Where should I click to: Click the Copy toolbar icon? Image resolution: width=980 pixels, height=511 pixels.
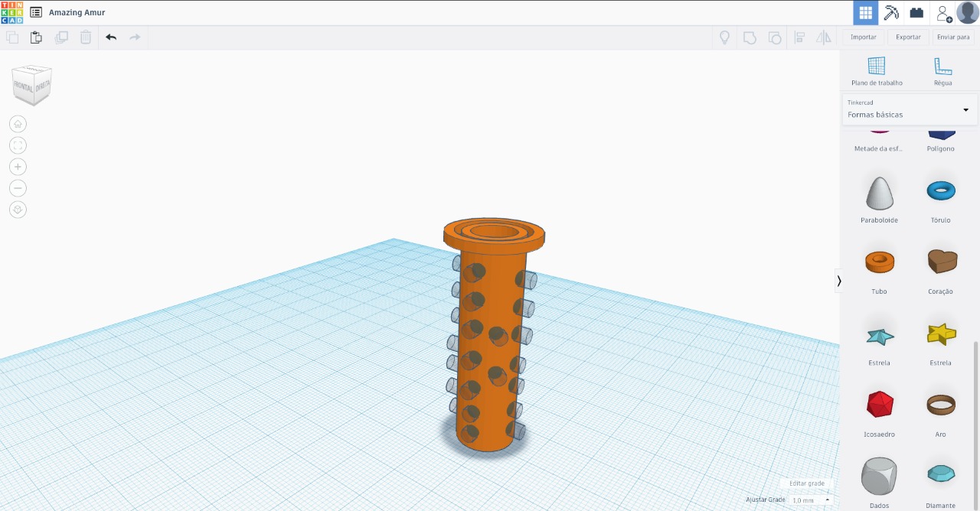pos(12,37)
